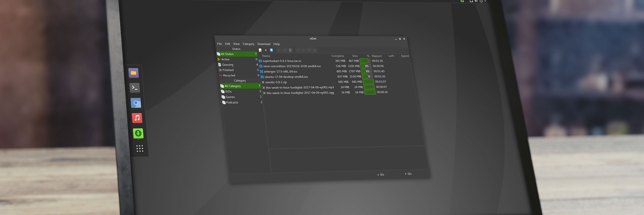Select the tuxdigital ep001.ogg download

pos(300,93)
